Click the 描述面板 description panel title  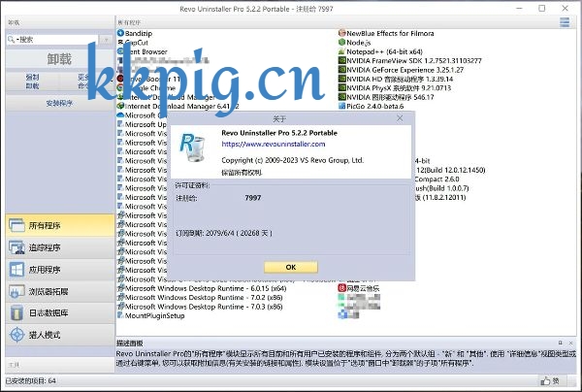click(129, 343)
